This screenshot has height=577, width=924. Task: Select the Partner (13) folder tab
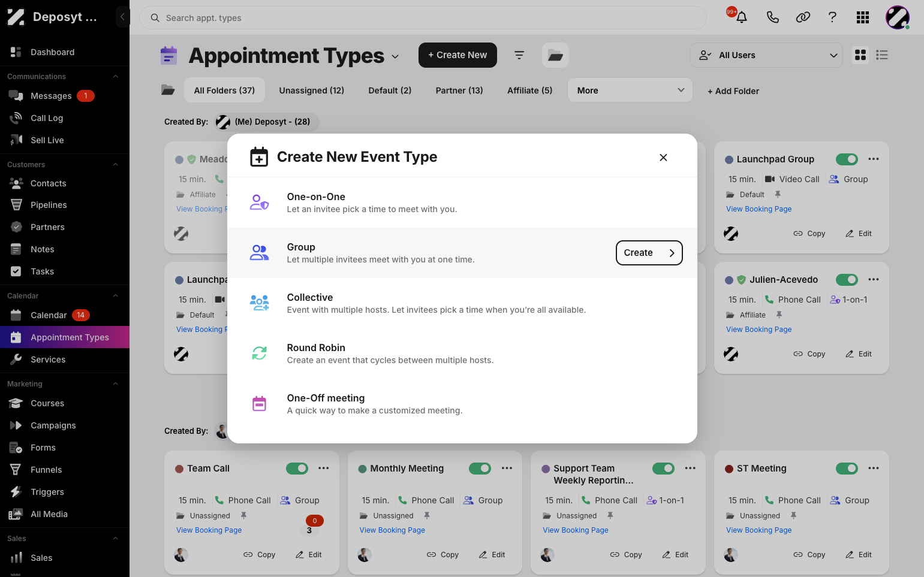point(459,90)
